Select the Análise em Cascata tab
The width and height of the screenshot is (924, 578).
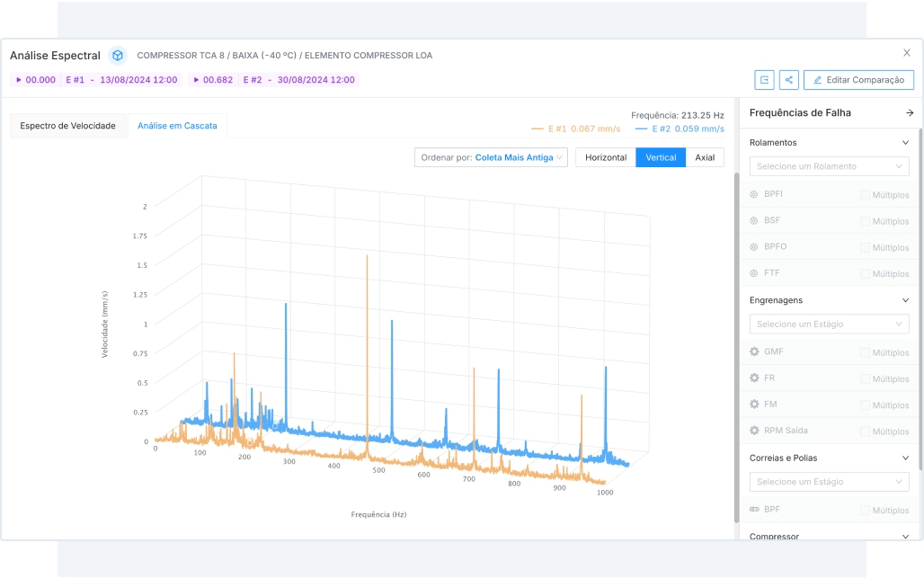pos(177,126)
